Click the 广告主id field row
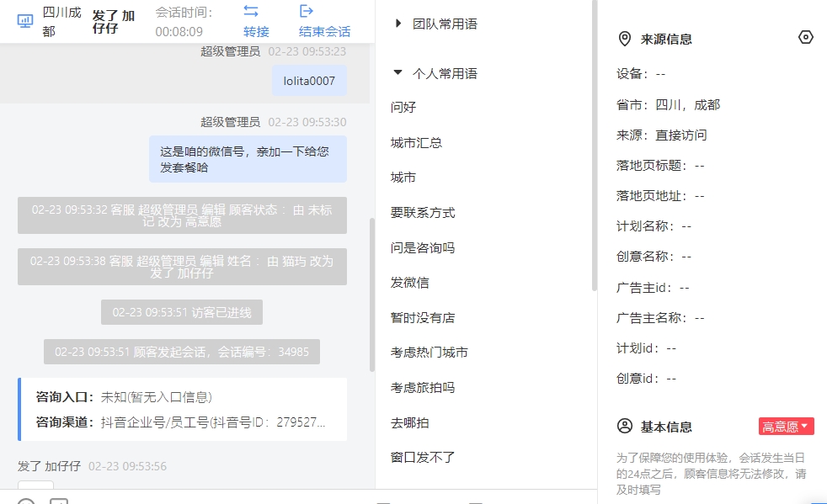The height and width of the screenshot is (504, 827). coord(653,287)
